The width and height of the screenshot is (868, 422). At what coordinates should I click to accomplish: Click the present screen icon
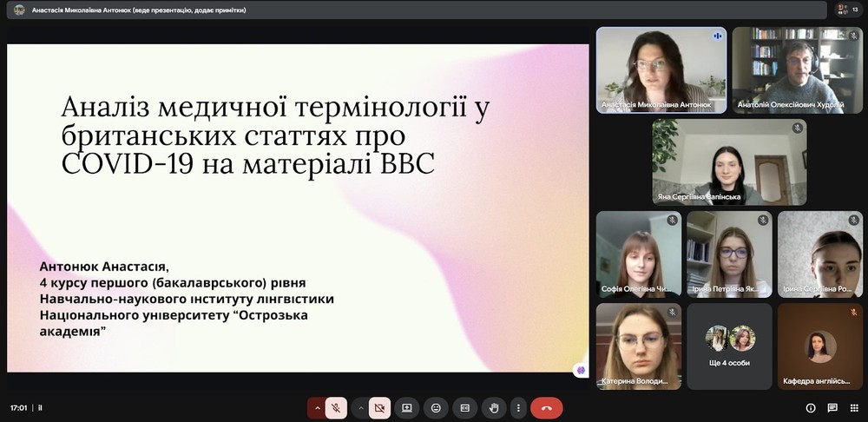[406, 407]
